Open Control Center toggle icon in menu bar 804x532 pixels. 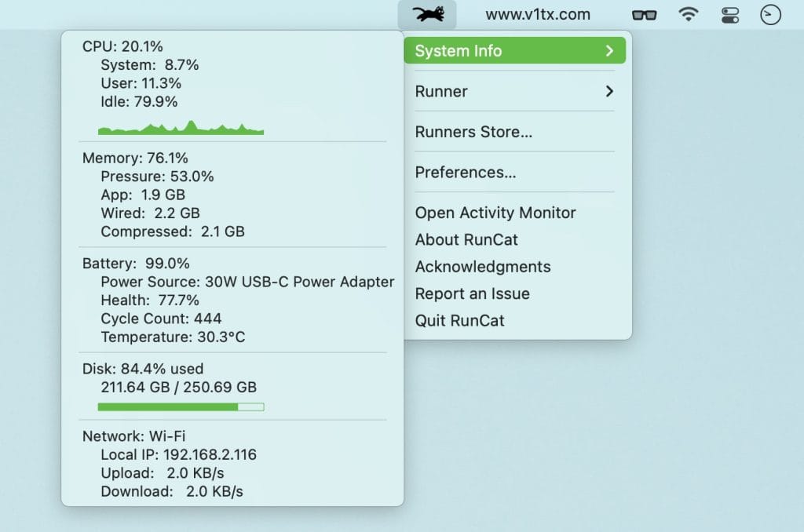click(x=729, y=14)
